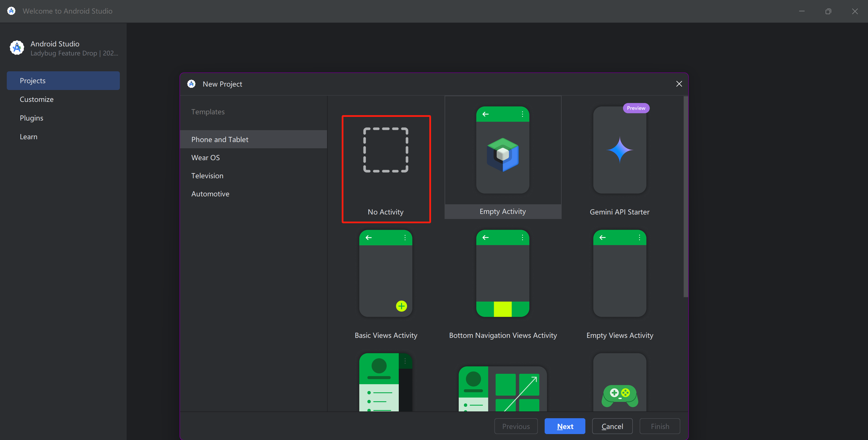The image size is (868, 440).
Task: Click the Ladybug Feature Drop version text
Action: [74, 53]
